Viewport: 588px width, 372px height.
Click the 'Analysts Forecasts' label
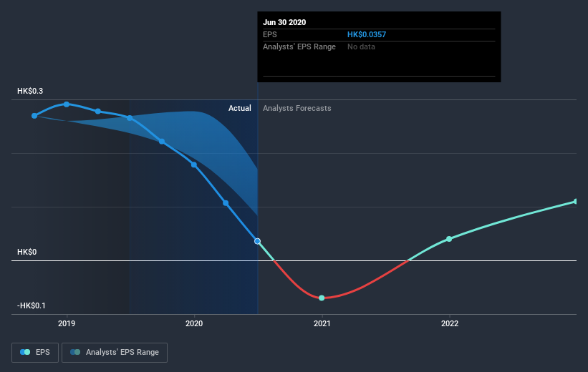[297, 108]
